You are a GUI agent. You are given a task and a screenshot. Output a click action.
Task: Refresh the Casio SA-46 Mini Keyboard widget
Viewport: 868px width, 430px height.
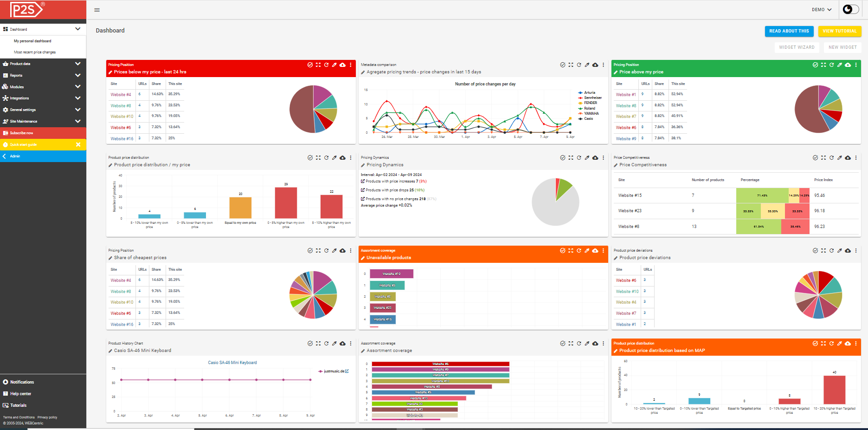point(326,344)
